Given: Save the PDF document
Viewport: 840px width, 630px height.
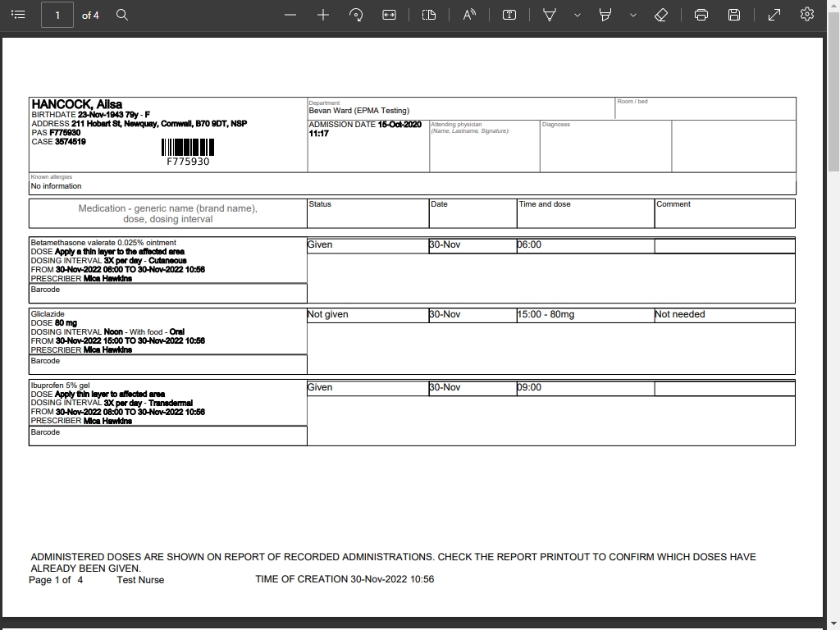Looking at the screenshot, I should click(734, 15).
